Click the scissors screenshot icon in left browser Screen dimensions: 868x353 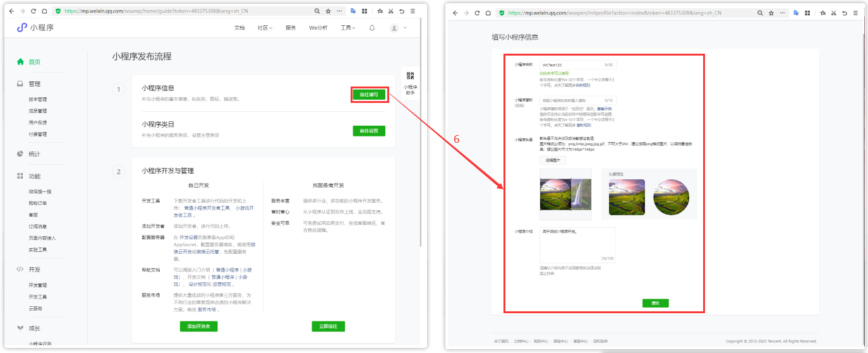[391, 11]
